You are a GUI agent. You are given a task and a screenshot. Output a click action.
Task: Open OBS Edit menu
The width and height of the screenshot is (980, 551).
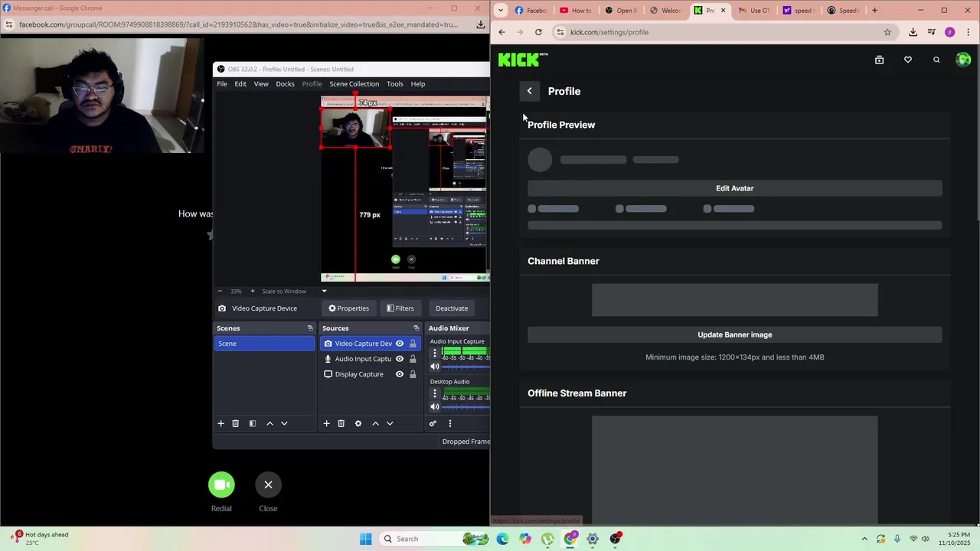tap(240, 84)
